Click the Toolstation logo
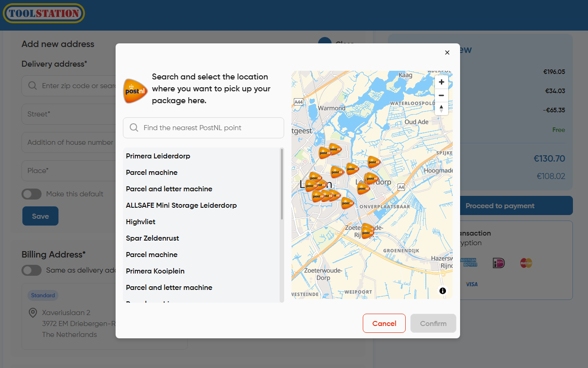This screenshot has width=588, height=368. (x=43, y=13)
